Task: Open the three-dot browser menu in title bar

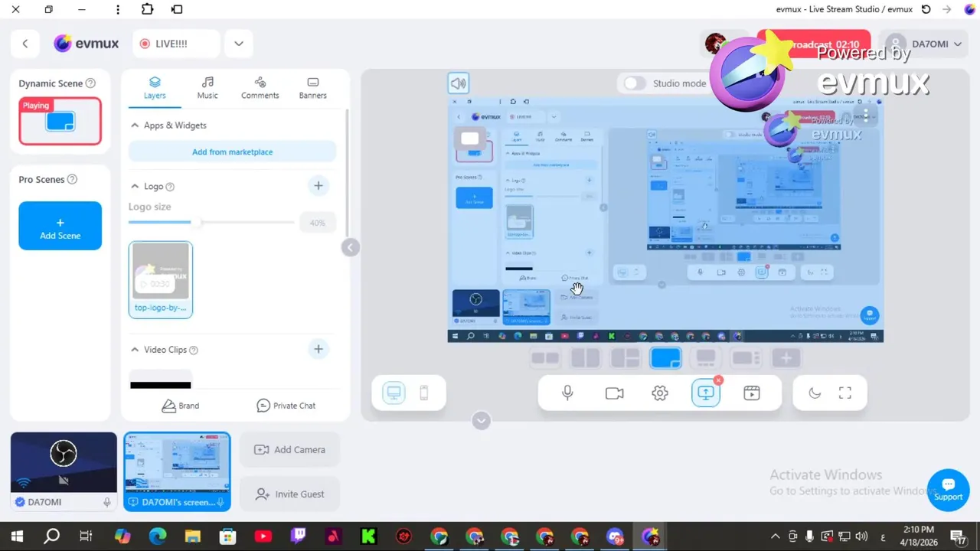Action: click(117, 9)
